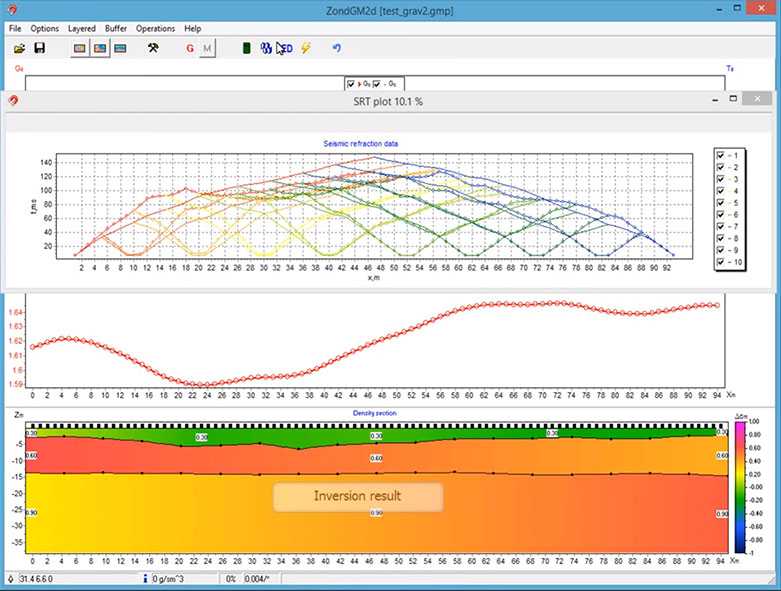Click the Inversion result label
The height and width of the screenshot is (591, 781).
pos(357,497)
